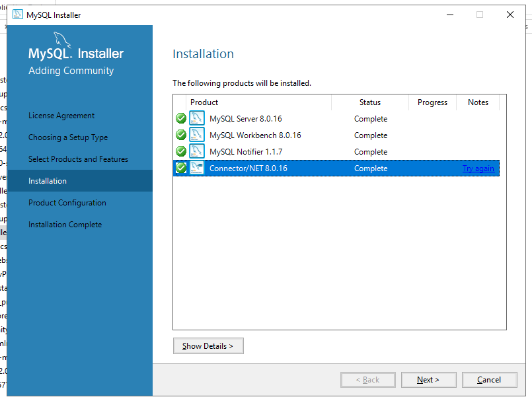Go to the next step with Next
Image resolution: width=532 pixels, height=401 pixels.
428,380
